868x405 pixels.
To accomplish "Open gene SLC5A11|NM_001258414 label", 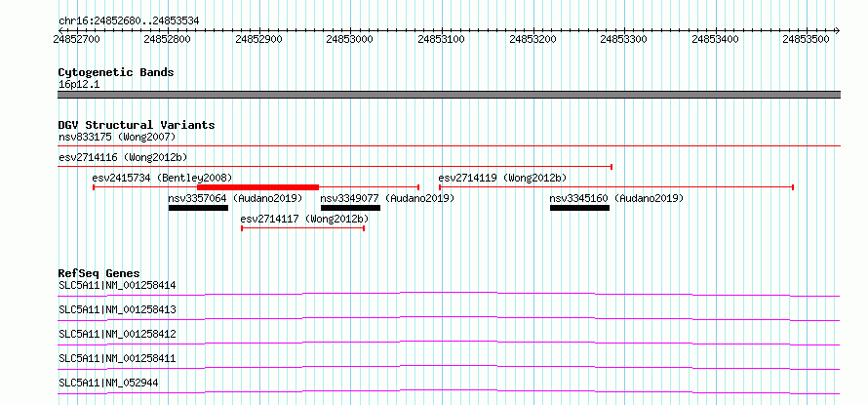I will click(x=117, y=286).
